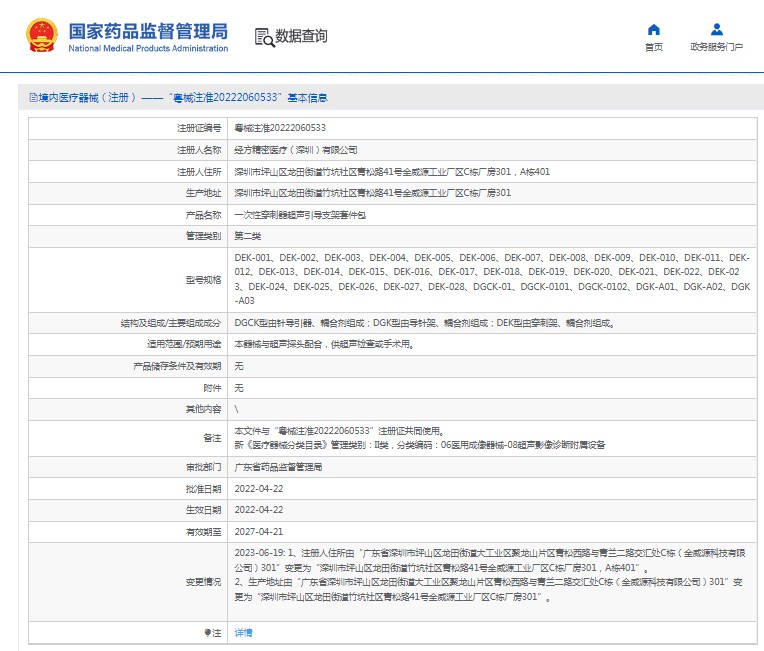
Task: Click the 数据查询 heading
Action: click(x=301, y=36)
